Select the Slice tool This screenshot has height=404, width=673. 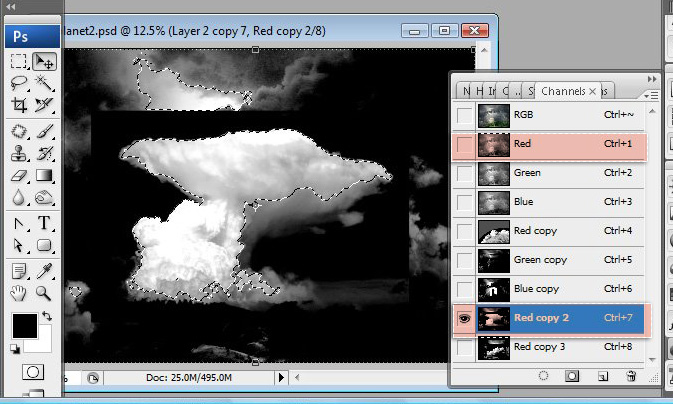(44, 104)
